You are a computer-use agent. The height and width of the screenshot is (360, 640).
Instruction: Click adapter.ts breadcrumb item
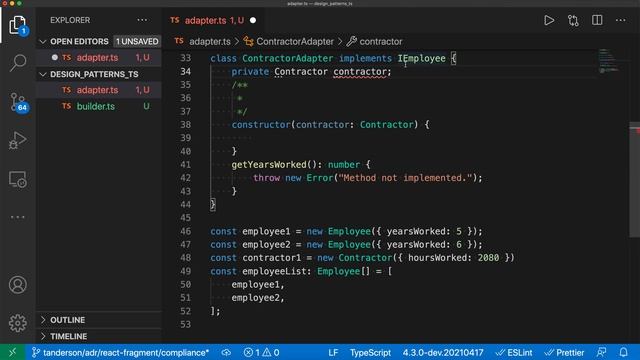point(210,42)
